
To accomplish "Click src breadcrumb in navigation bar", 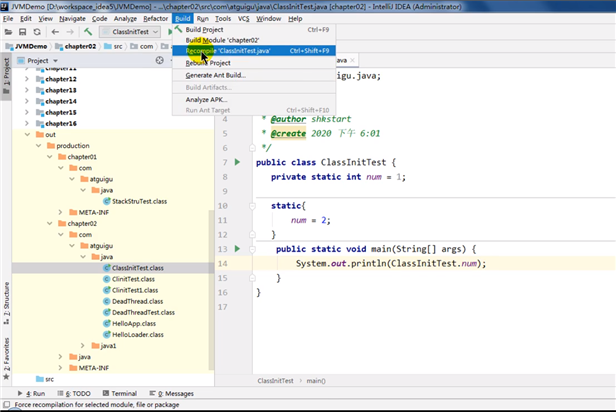I will click(x=114, y=46).
